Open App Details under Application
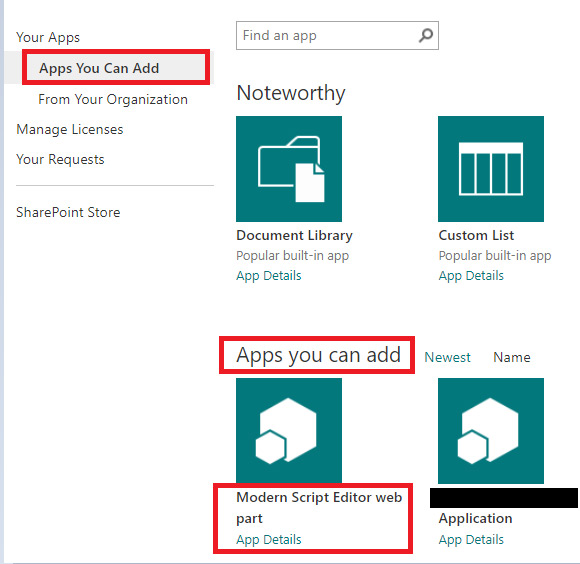This screenshot has width=580, height=564. (471, 540)
